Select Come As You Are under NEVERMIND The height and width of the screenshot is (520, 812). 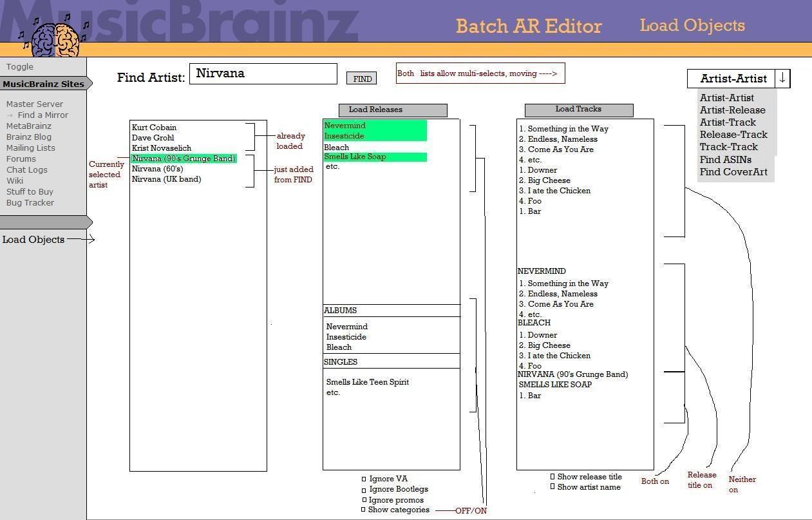click(x=556, y=304)
